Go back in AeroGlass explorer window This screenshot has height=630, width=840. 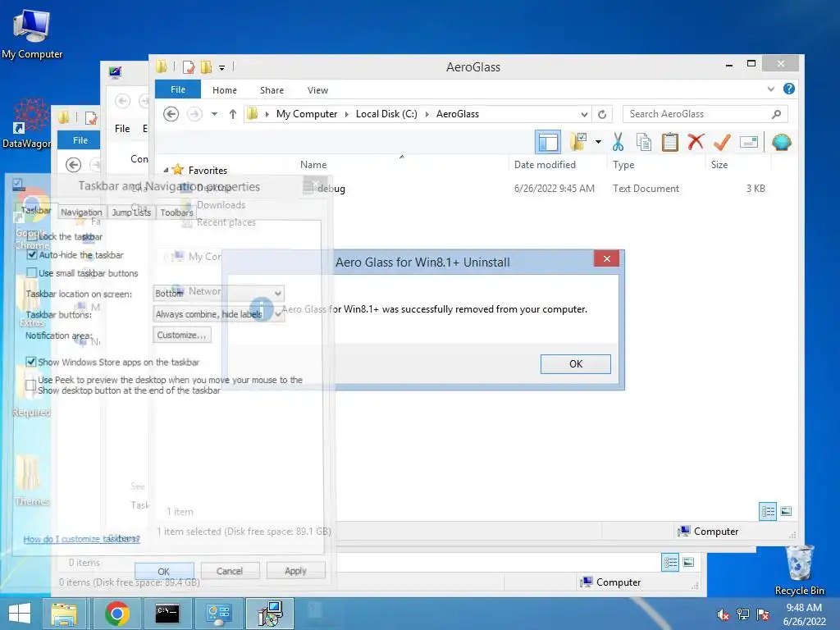click(x=171, y=113)
